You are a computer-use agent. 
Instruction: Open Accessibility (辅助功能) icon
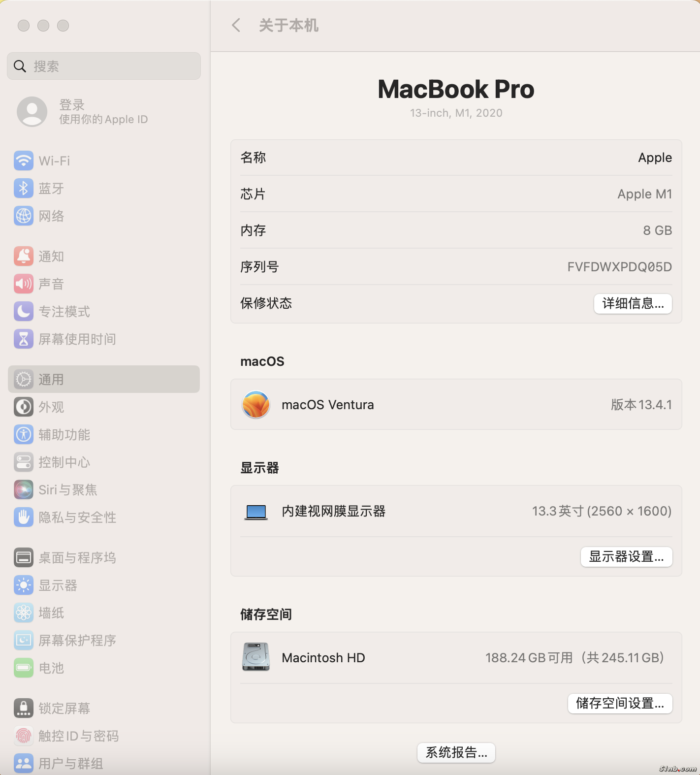pyautogui.click(x=24, y=434)
